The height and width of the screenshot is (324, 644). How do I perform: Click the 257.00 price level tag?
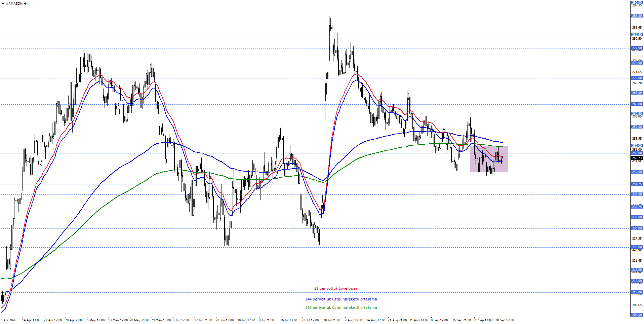coord(637,127)
